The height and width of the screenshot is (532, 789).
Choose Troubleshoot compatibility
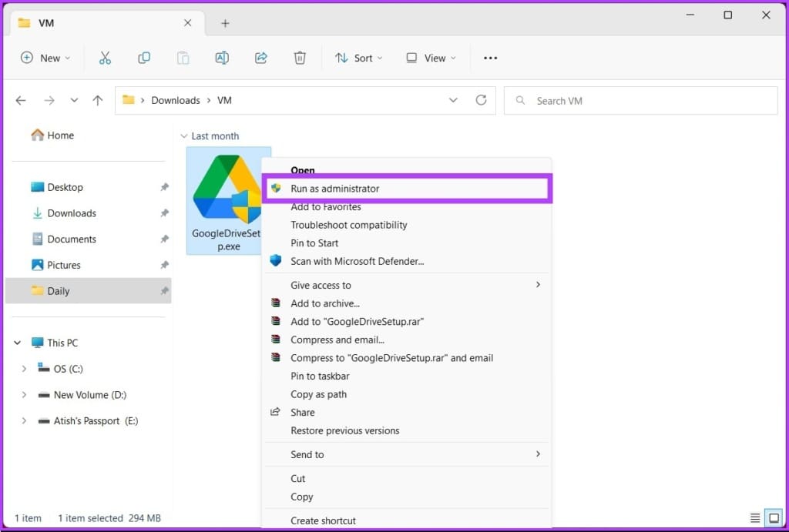pyautogui.click(x=407, y=225)
